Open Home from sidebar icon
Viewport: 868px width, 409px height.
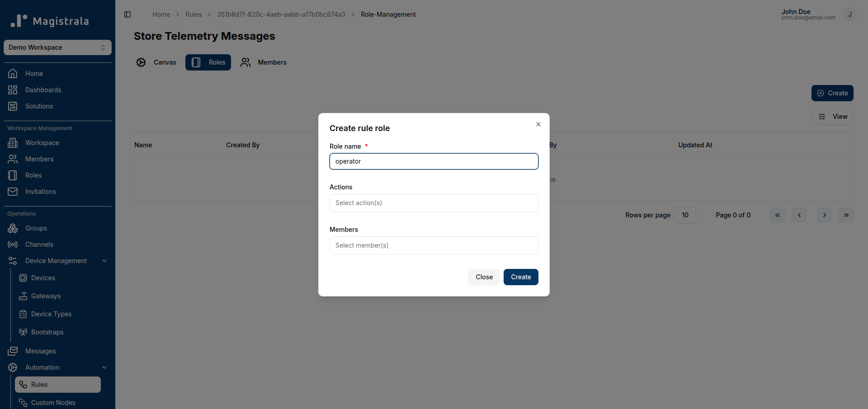point(13,74)
